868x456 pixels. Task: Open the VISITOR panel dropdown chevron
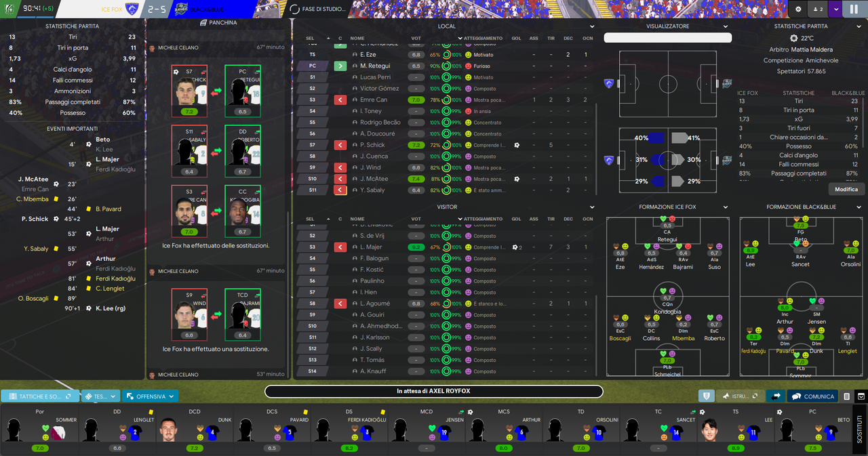tap(592, 207)
